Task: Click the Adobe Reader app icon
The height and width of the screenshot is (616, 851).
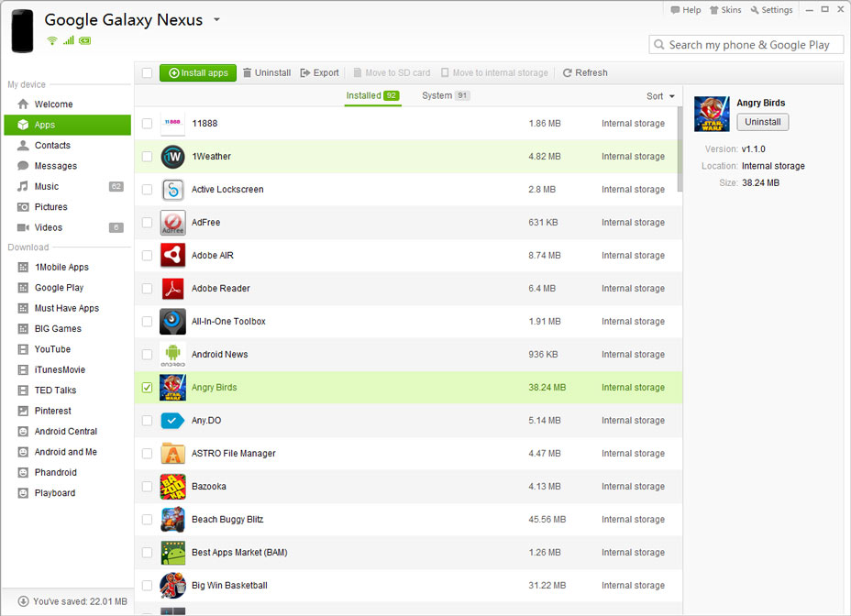Action: point(172,289)
